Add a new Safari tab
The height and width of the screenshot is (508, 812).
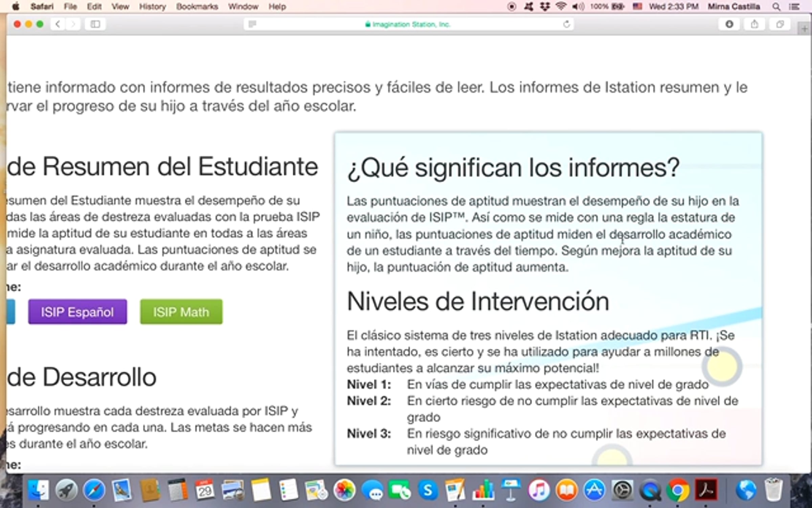point(805,29)
